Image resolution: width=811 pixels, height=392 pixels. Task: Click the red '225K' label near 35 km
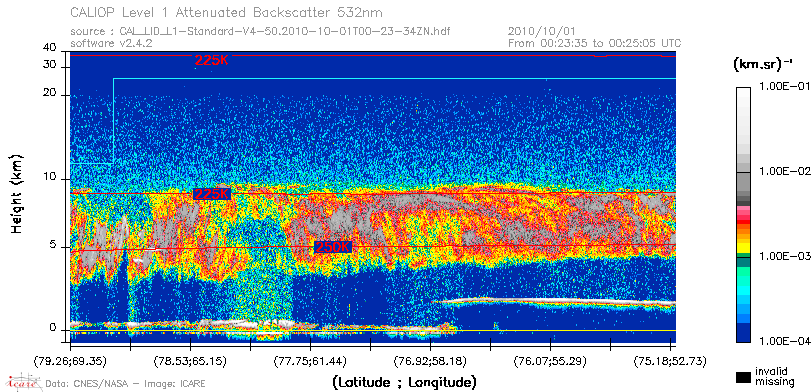[x=211, y=61]
